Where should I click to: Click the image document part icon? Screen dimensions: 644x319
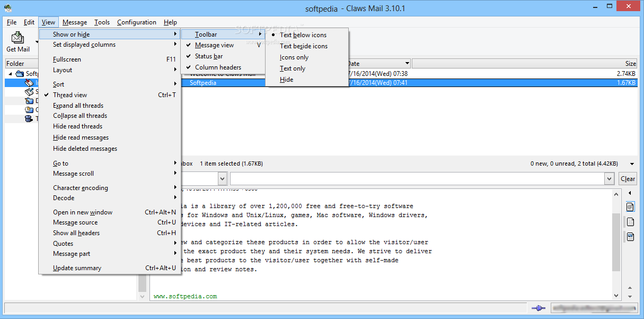(x=630, y=237)
